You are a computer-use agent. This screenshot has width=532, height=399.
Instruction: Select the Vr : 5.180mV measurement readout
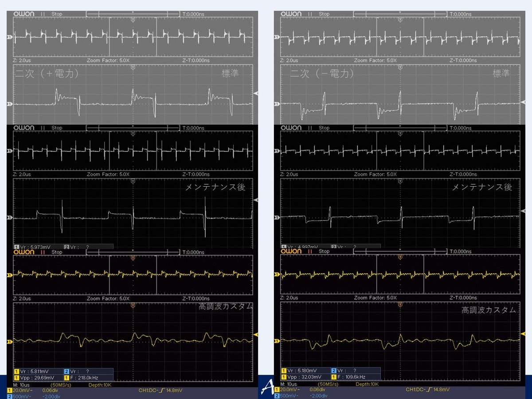302,371
